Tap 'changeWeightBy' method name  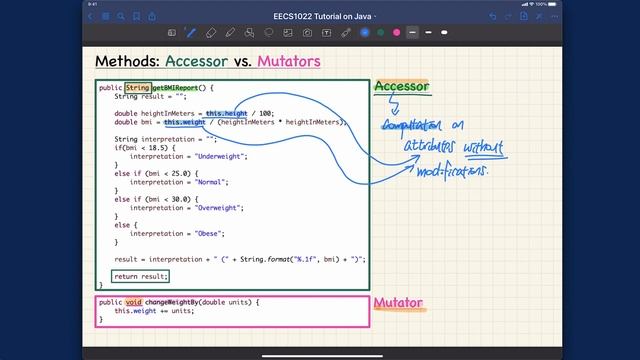(x=171, y=302)
